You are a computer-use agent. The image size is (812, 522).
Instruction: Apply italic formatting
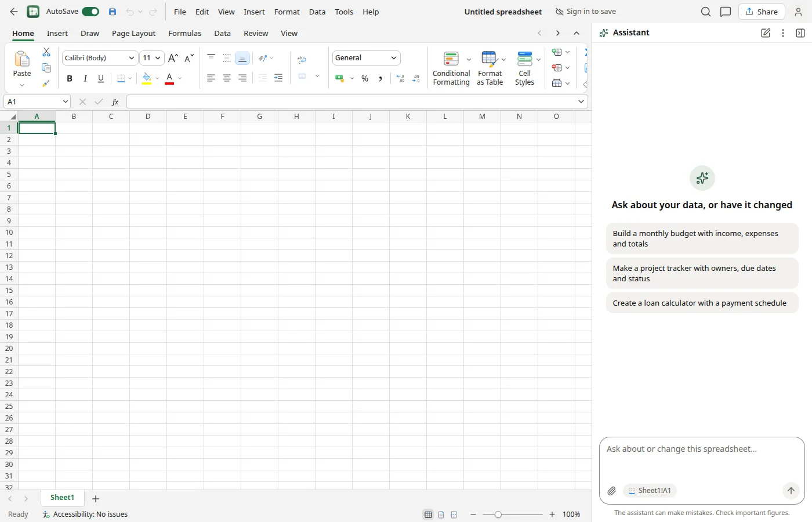(x=85, y=78)
